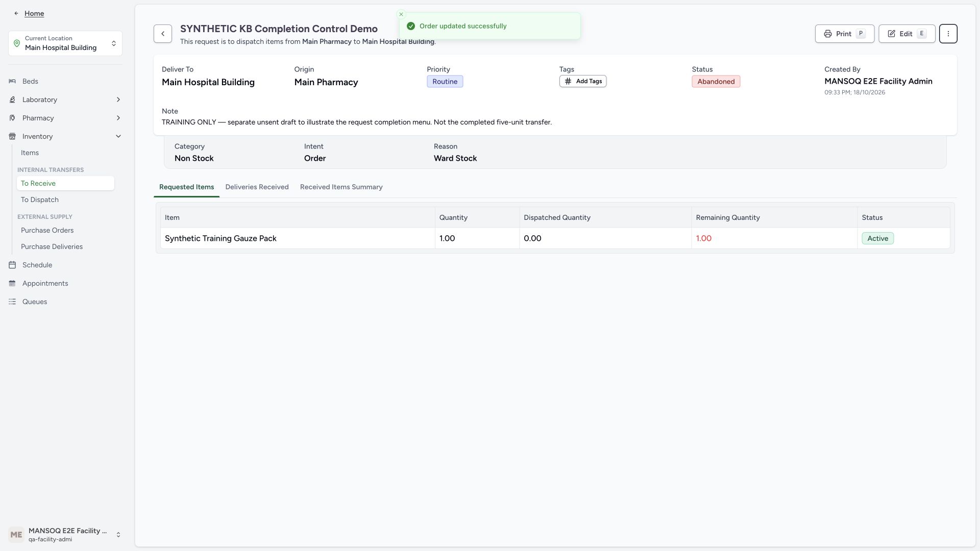Click the Dispatched Quantity column header
The height and width of the screenshot is (551, 980).
[x=605, y=217]
